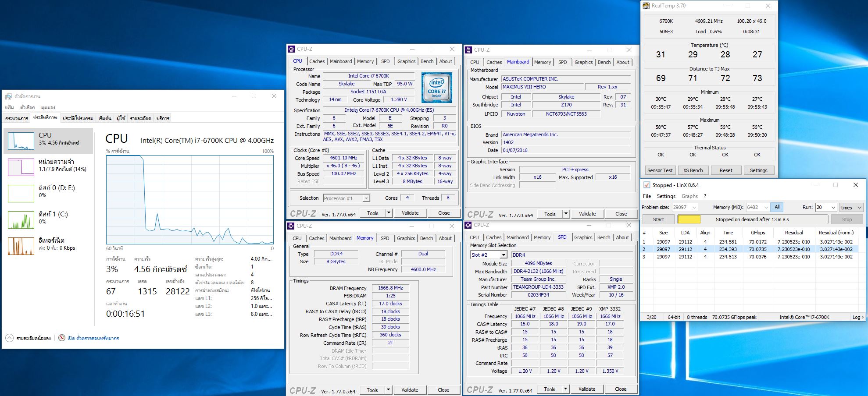The width and height of the screenshot is (868, 396).
Task: Click the yellow progress indicator in LinX
Action: [x=689, y=219]
